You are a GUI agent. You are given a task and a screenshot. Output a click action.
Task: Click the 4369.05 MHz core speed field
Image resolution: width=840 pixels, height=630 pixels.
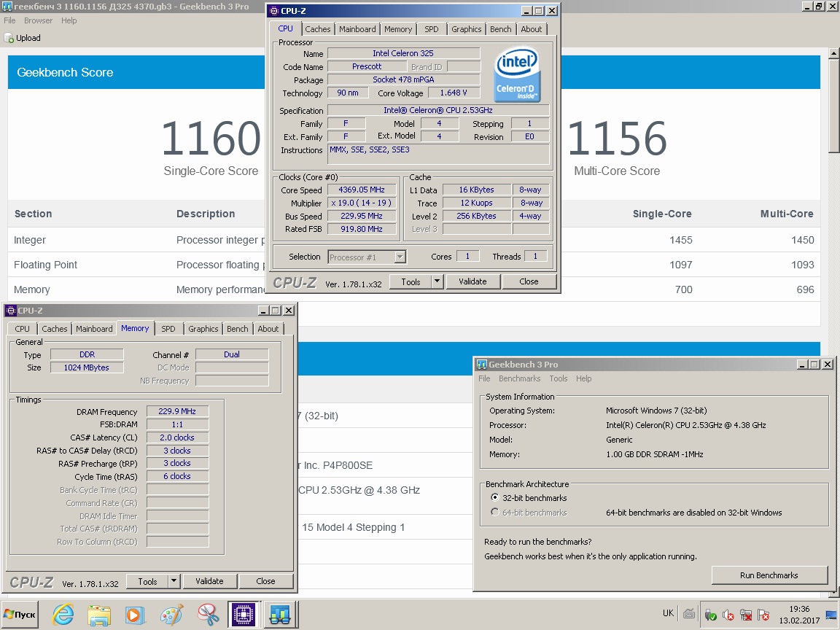362,190
